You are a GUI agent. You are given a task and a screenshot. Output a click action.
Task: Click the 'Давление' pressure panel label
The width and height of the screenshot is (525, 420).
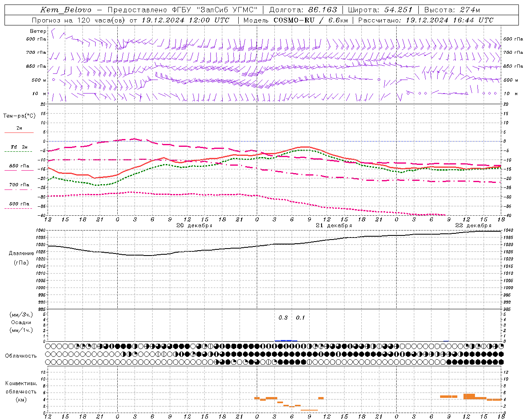[x=21, y=253]
